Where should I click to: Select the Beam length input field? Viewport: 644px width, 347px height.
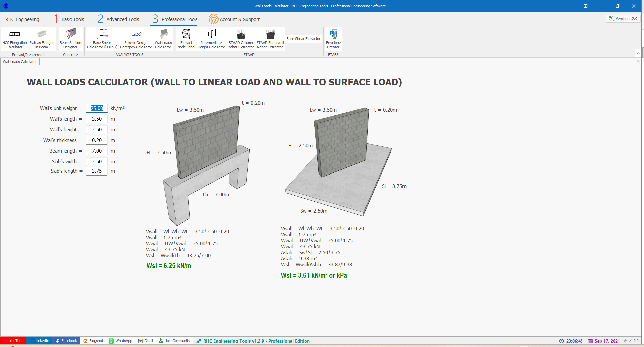tap(97, 151)
